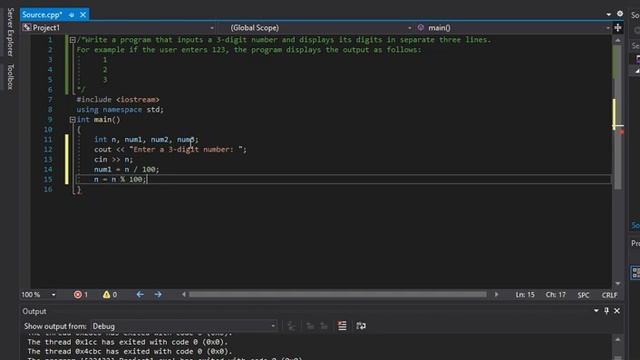Click the editor vertical scrollbar down arrow
This screenshot has width=640, height=360.
618,283
